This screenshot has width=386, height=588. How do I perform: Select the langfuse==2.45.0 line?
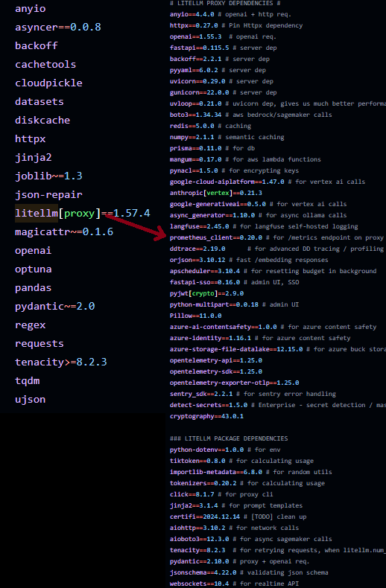tap(264, 226)
